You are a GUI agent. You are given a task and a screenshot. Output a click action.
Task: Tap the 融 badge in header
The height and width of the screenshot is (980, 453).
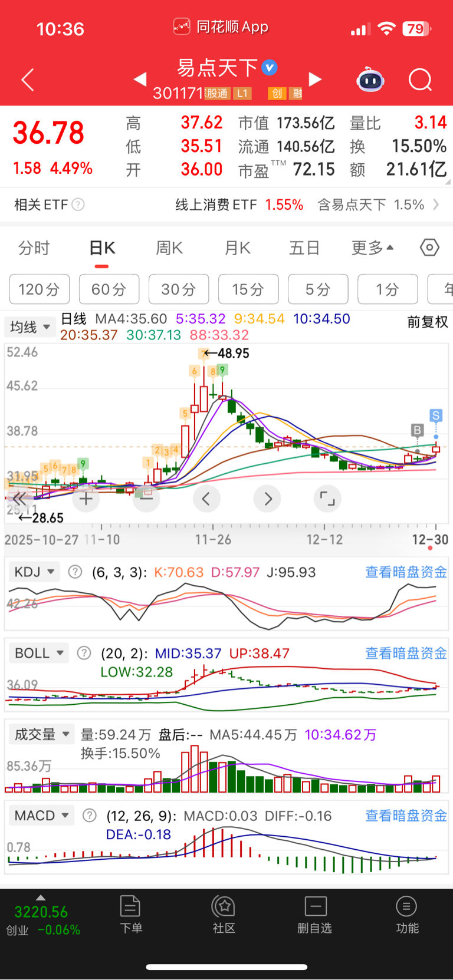(296, 93)
